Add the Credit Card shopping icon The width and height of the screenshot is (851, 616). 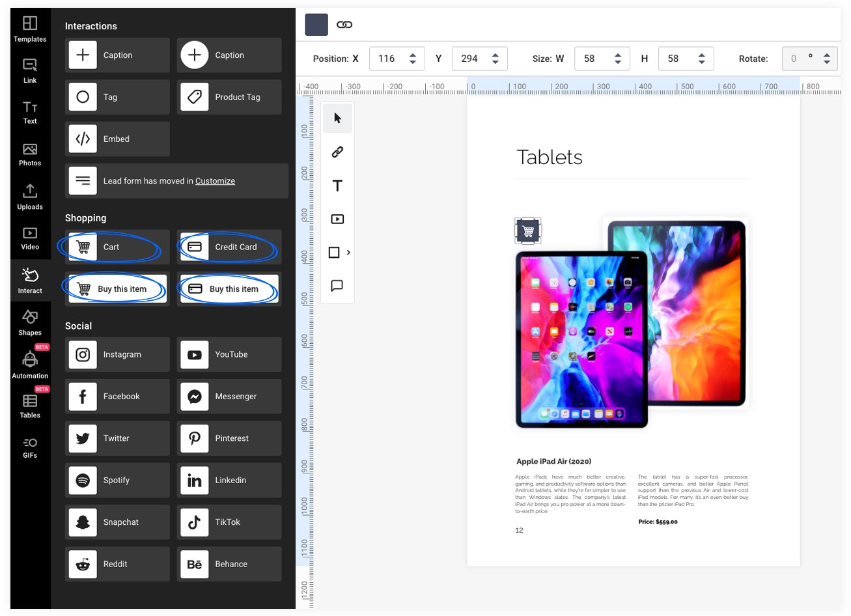pyautogui.click(x=229, y=247)
